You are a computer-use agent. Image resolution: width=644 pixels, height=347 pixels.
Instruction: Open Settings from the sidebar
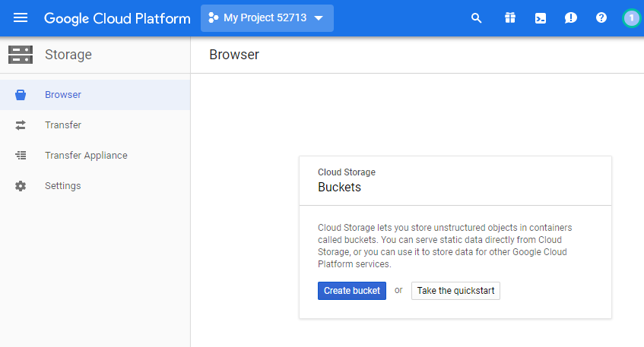pos(62,186)
